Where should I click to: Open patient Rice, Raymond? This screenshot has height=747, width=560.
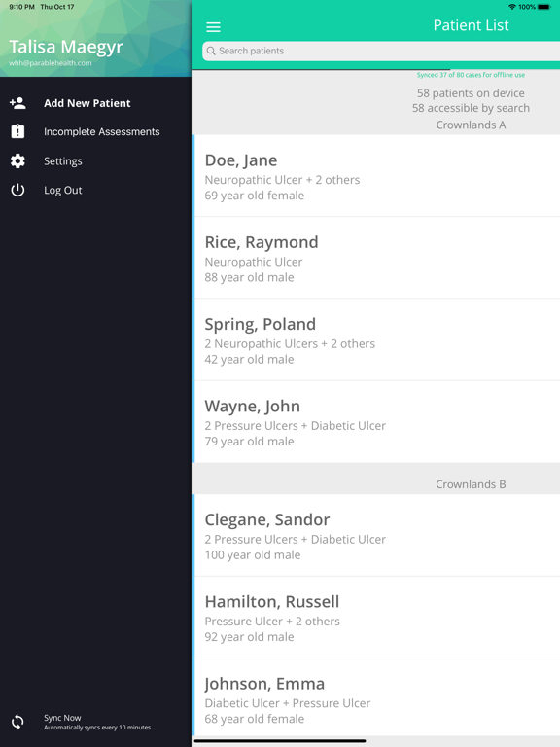(376, 258)
